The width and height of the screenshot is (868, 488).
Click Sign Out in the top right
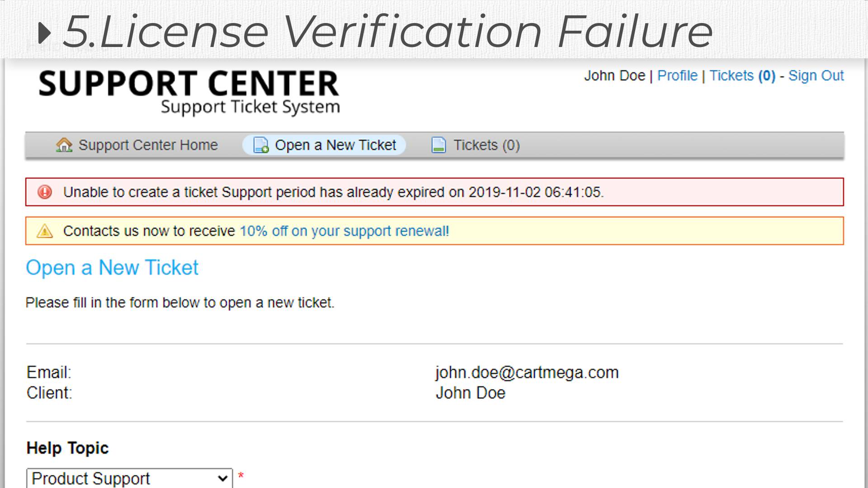click(x=816, y=75)
